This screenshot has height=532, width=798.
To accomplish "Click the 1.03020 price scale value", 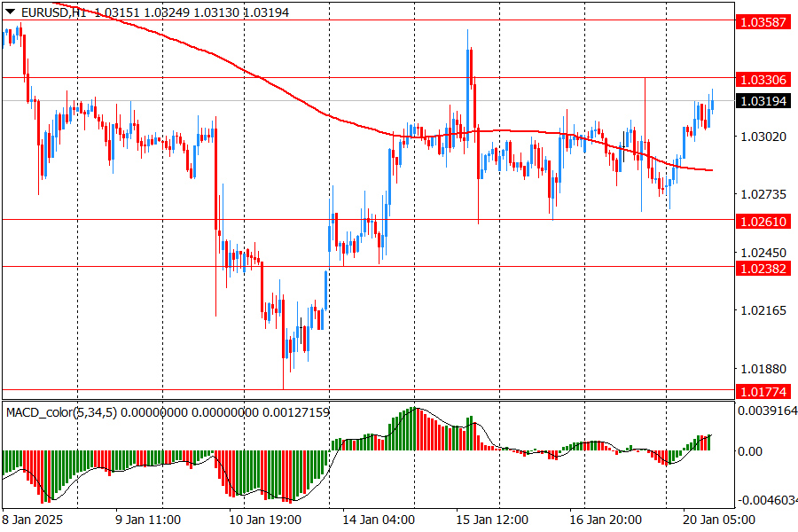I will (763, 137).
